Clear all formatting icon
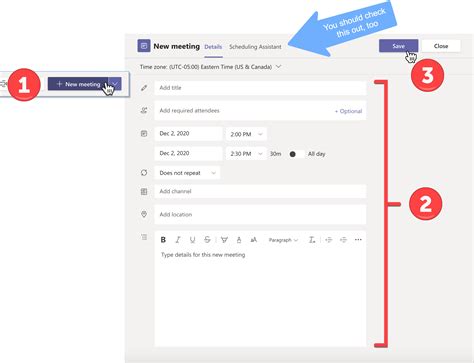Viewport: 474px width, 363px height. [312, 240]
